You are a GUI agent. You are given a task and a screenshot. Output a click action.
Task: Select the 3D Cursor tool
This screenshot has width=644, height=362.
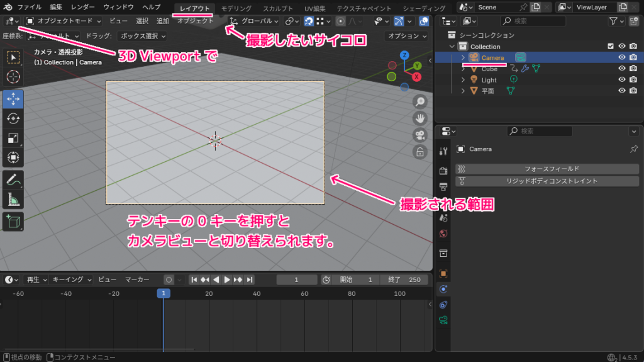[x=13, y=77]
